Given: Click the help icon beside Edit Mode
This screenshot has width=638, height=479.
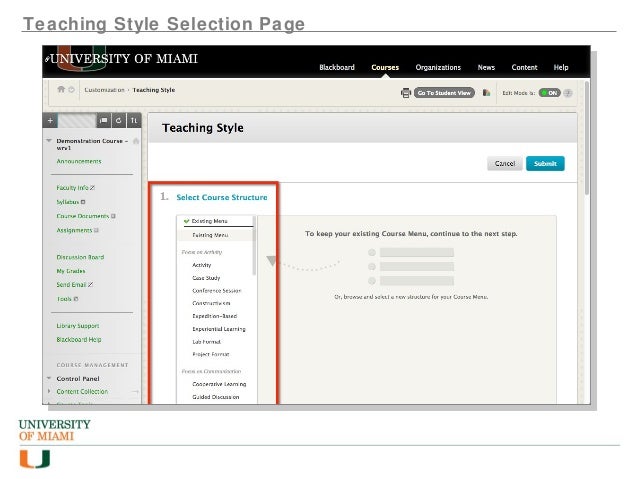Looking at the screenshot, I should click(x=568, y=93).
